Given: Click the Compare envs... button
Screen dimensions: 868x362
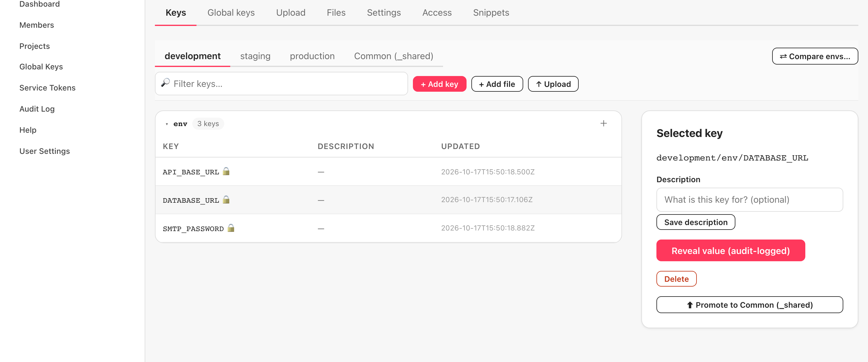Looking at the screenshot, I should [815, 56].
